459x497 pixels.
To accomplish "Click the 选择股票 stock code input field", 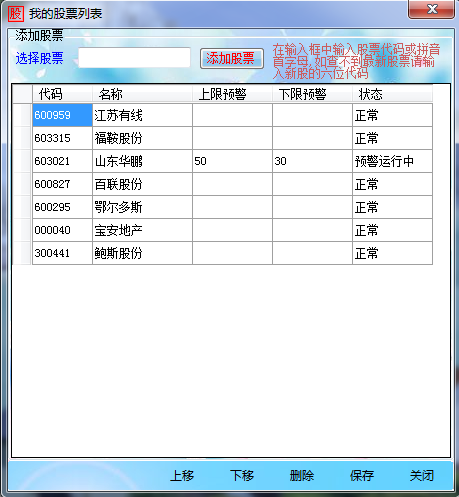I will point(134,58).
